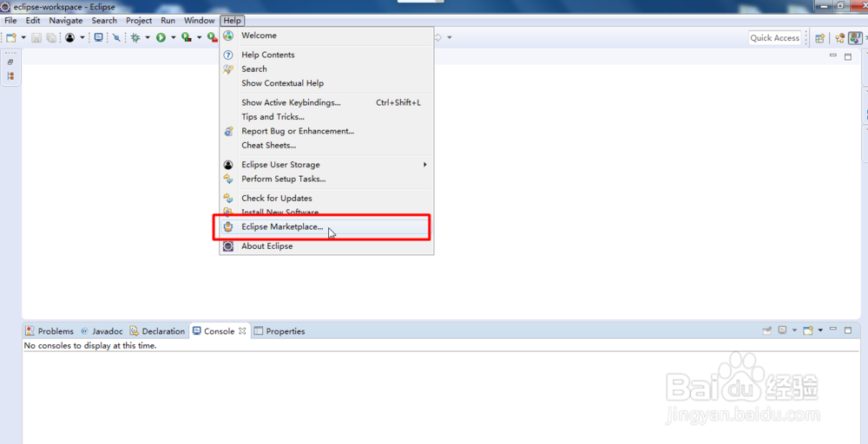Image resolution: width=868 pixels, height=444 pixels.
Task: Open the Search menu in menu bar
Action: coord(104,21)
